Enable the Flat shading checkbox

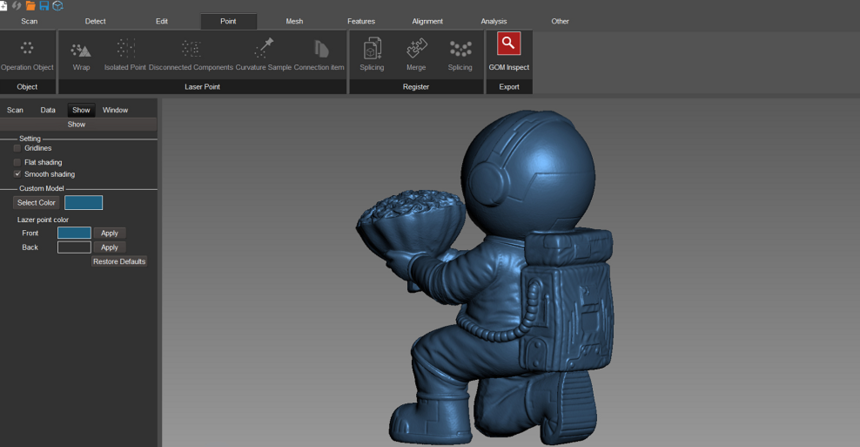tap(17, 162)
